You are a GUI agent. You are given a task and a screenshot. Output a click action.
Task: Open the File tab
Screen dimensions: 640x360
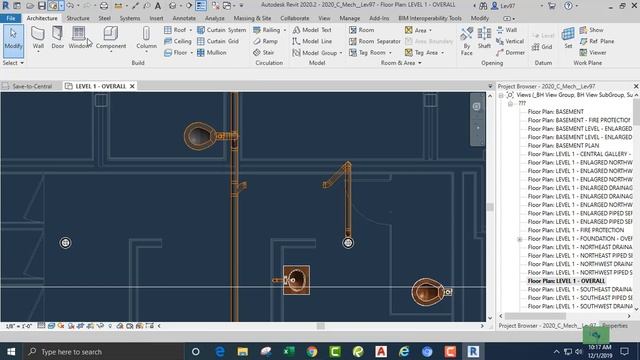click(x=11, y=18)
